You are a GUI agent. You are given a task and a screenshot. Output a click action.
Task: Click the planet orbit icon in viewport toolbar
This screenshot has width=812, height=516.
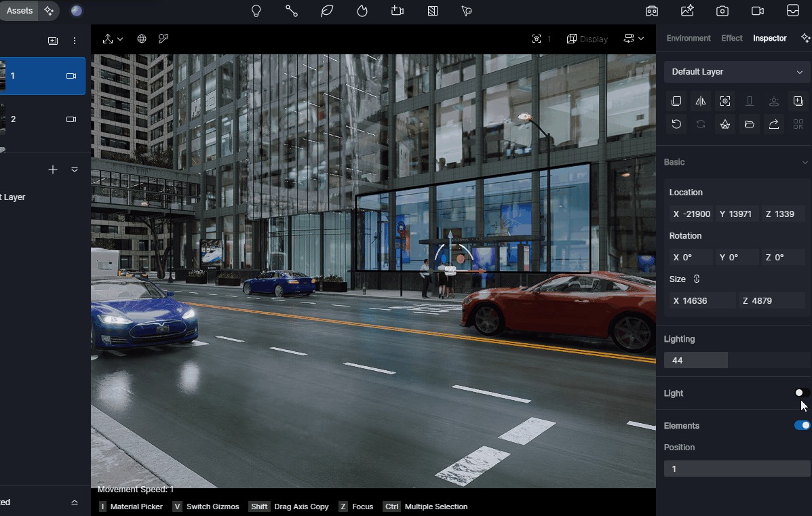[163, 39]
